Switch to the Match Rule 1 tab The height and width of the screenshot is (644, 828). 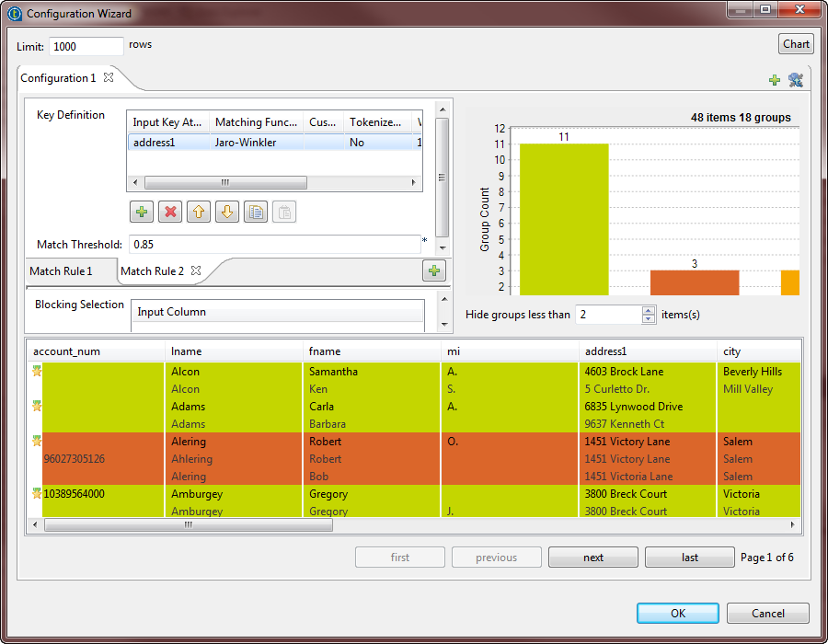pyautogui.click(x=62, y=271)
